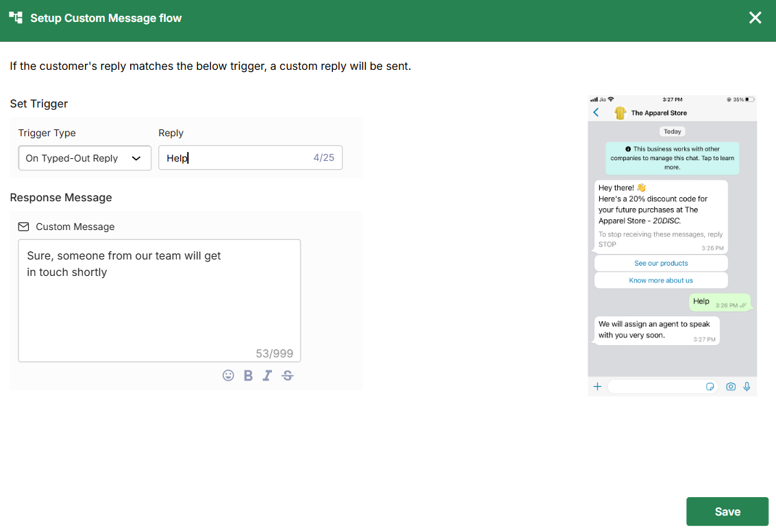Screen dimensions: 776x532
Task: Save the custom message flow
Action: point(727,511)
